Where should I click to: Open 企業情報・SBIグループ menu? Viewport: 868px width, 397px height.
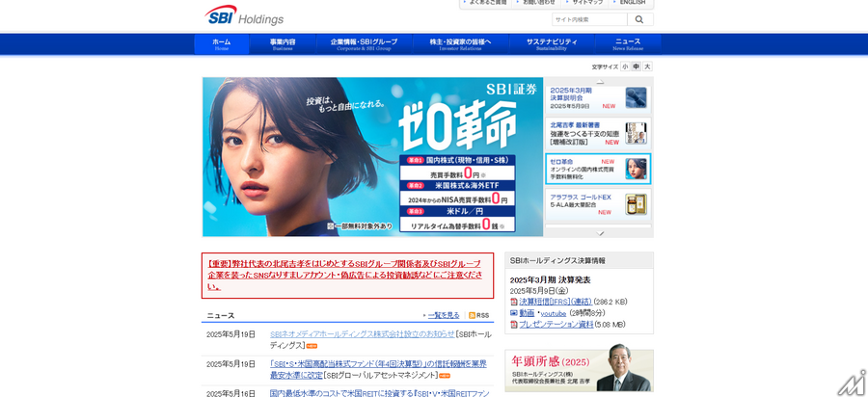click(364, 44)
